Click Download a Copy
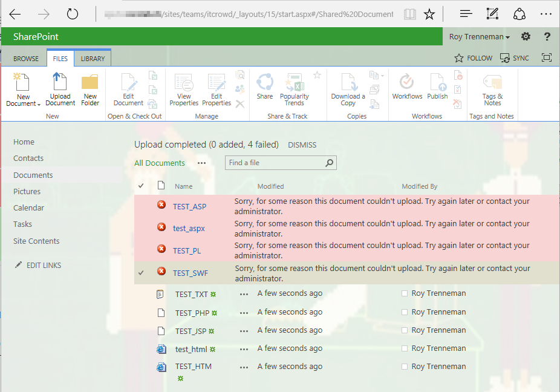This screenshot has width=560, height=392. (348, 90)
